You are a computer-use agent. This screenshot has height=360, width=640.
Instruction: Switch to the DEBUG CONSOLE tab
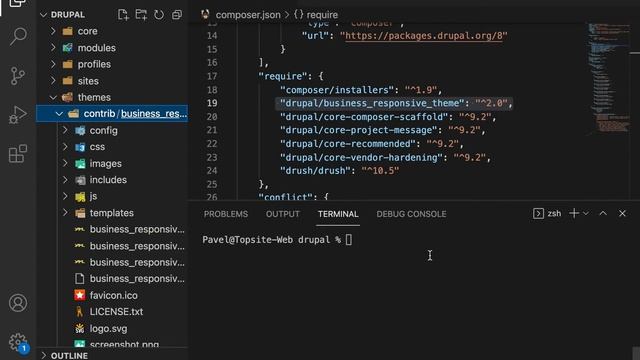click(x=411, y=214)
